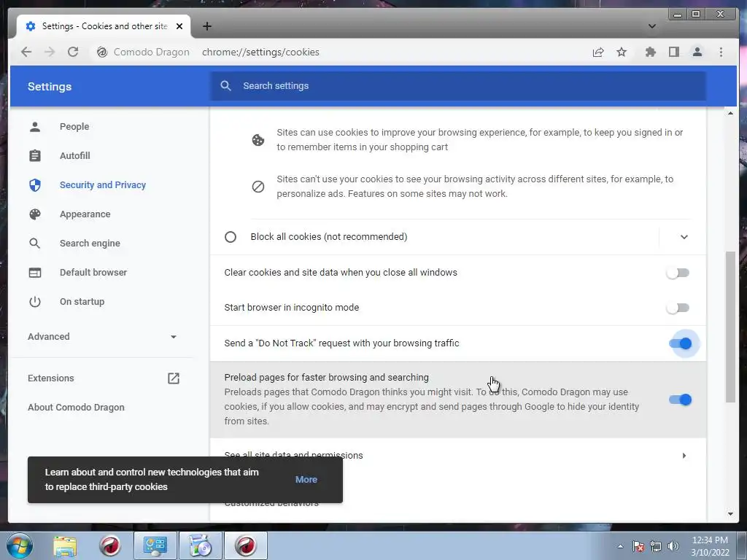The image size is (747, 560).
Task: Click the scrollbar down arrow
Action: tap(730, 514)
